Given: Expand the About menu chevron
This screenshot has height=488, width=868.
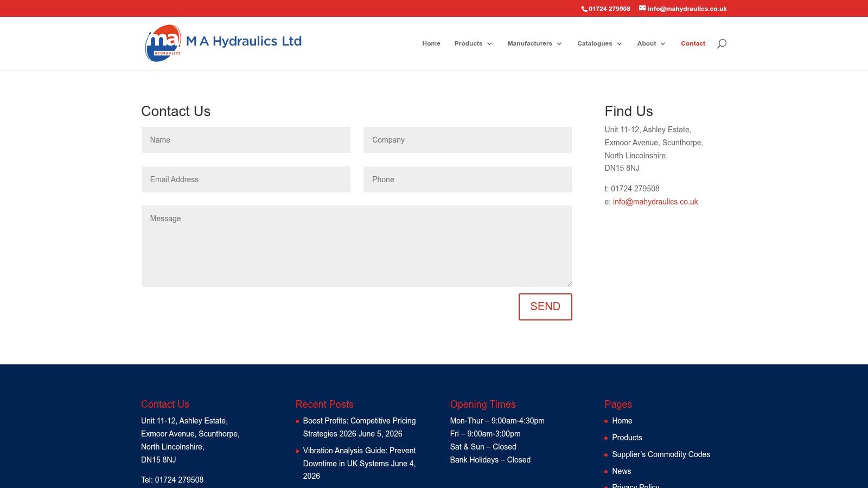Looking at the screenshot, I should [663, 44].
